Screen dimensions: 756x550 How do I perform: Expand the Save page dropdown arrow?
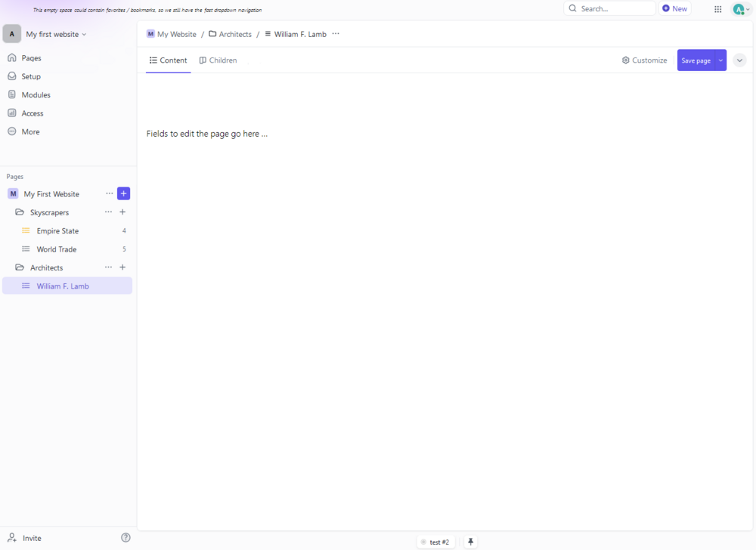720,60
